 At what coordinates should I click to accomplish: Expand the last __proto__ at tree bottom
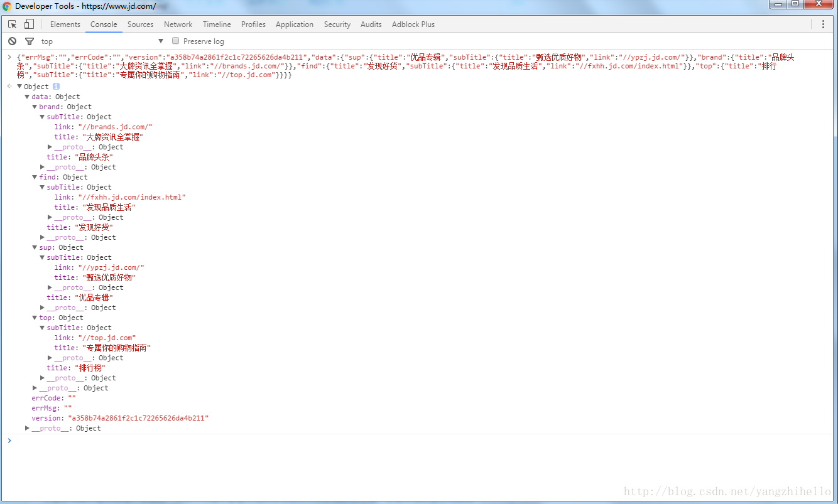tap(27, 428)
